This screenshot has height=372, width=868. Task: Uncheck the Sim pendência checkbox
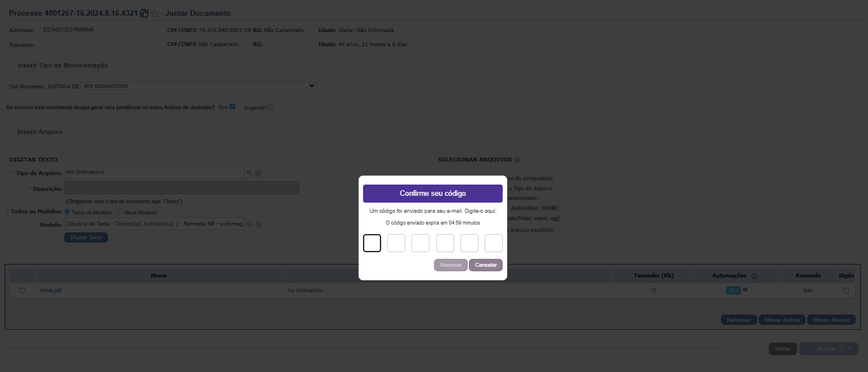[232, 106]
